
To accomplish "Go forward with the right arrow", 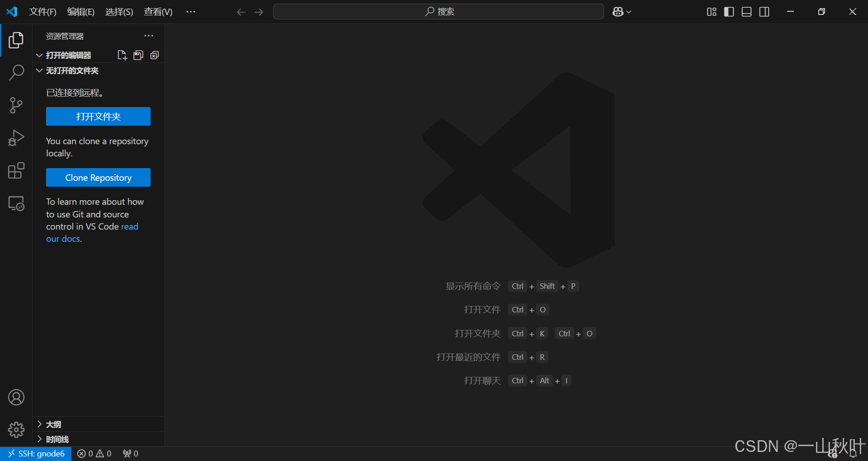I will click(259, 12).
